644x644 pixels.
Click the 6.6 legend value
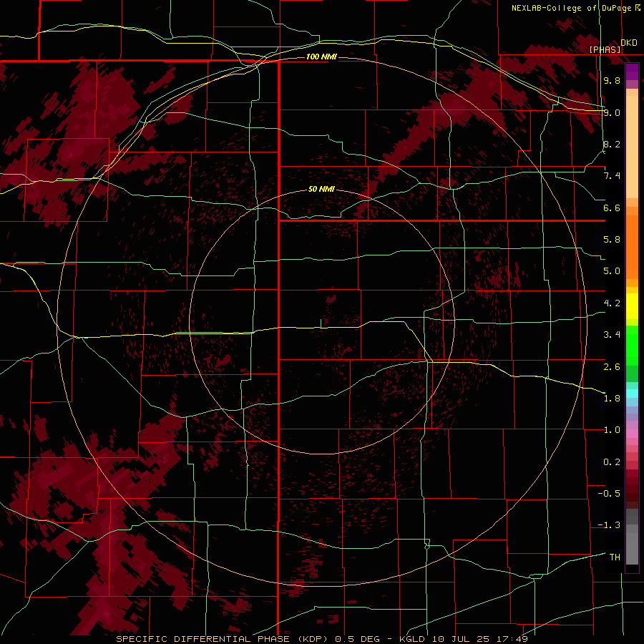[x=612, y=208]
